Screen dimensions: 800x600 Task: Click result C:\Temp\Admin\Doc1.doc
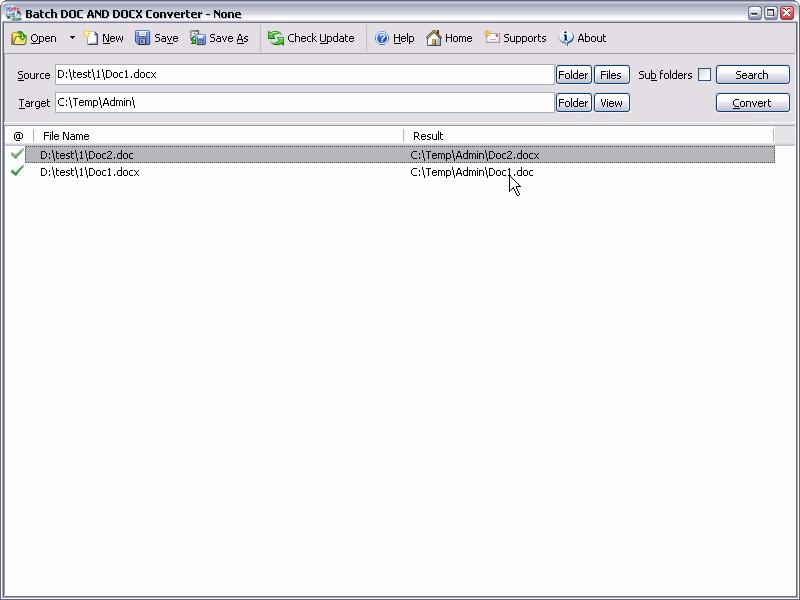pos(471,172)
